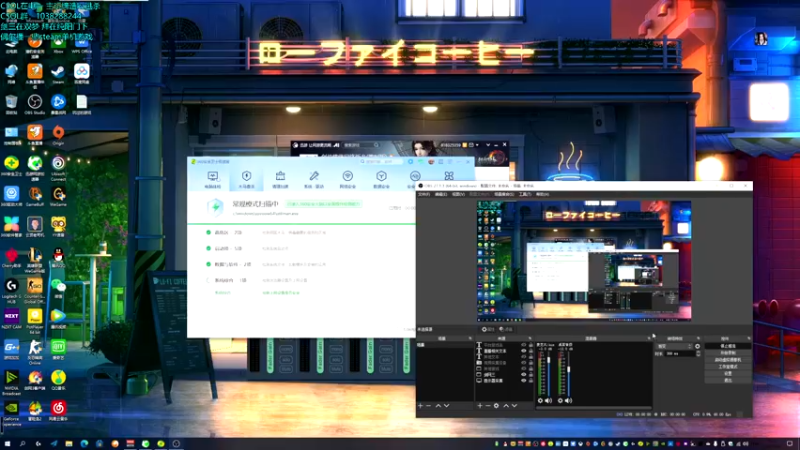This screenshot has width=800, height=450.
Task: Toggle lock of 显示器采集 source
Action: pos(531,381)
